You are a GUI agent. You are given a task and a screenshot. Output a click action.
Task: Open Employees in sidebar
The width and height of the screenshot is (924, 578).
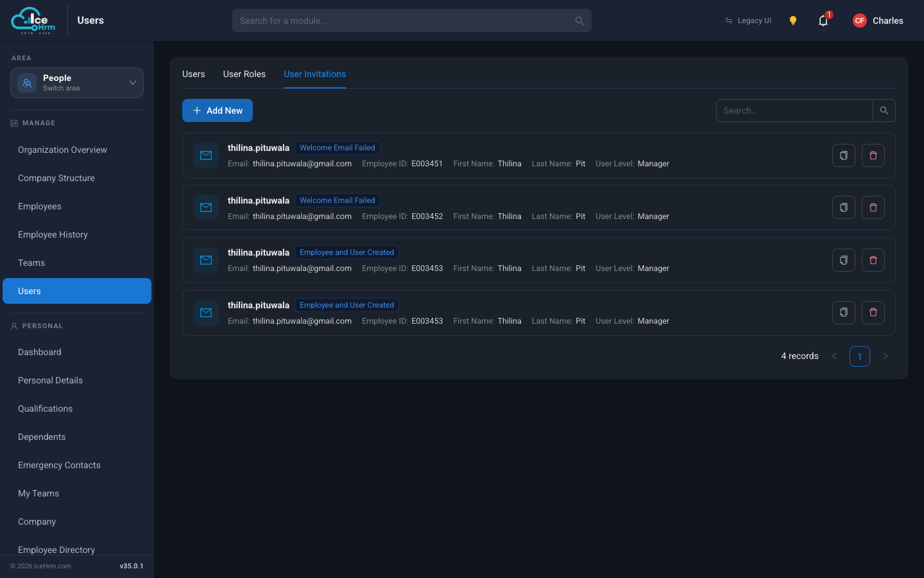(x=77, y=206)
